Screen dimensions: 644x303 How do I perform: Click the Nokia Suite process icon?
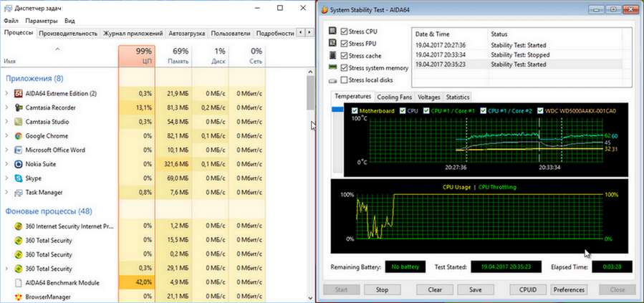[18, 164]
